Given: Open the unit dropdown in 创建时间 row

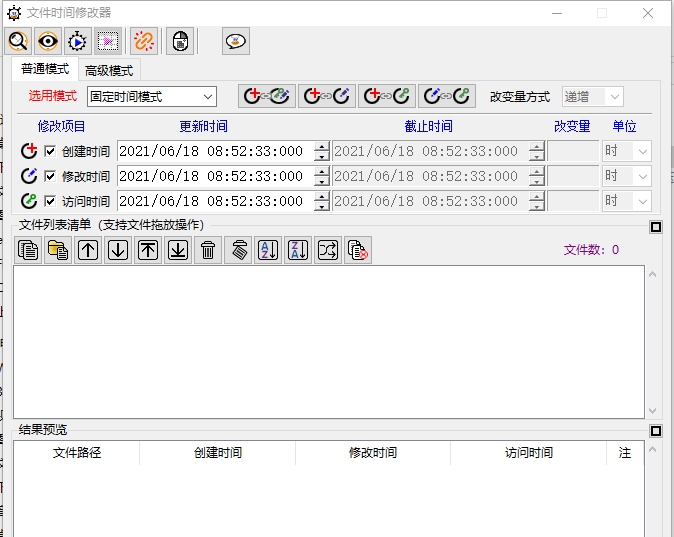Looking at the screenshot, I should point(627,151).
